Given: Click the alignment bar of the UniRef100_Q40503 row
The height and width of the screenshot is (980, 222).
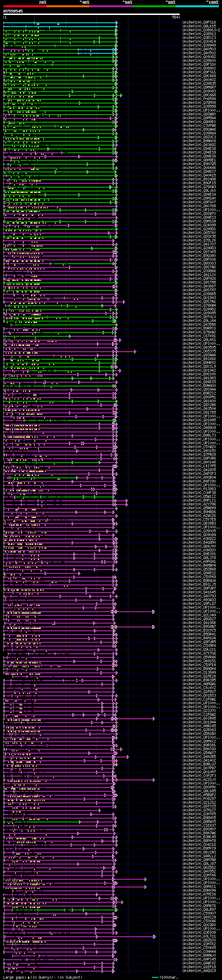Looking at the screenshot, I should pyautogui.click(x=60, y=49).
